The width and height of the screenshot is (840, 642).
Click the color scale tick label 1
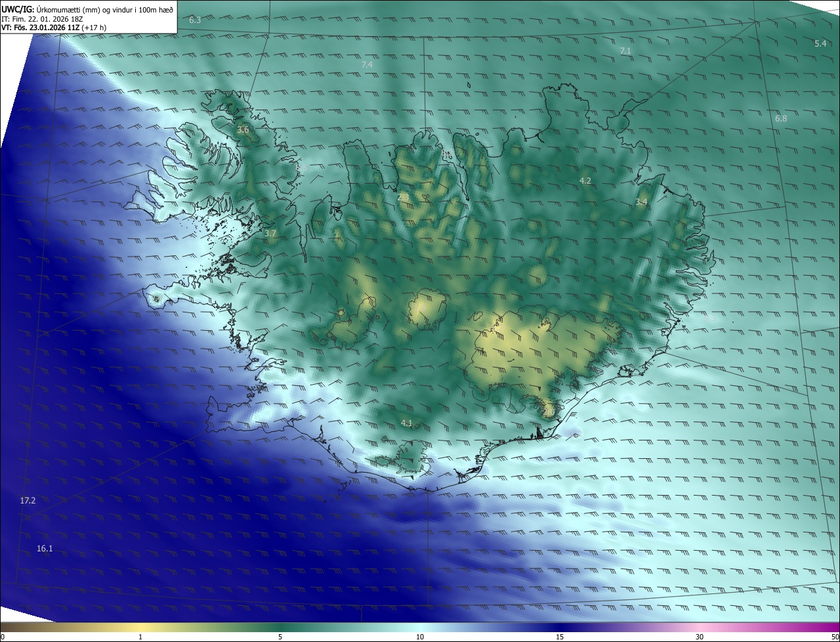click(140, 637)
